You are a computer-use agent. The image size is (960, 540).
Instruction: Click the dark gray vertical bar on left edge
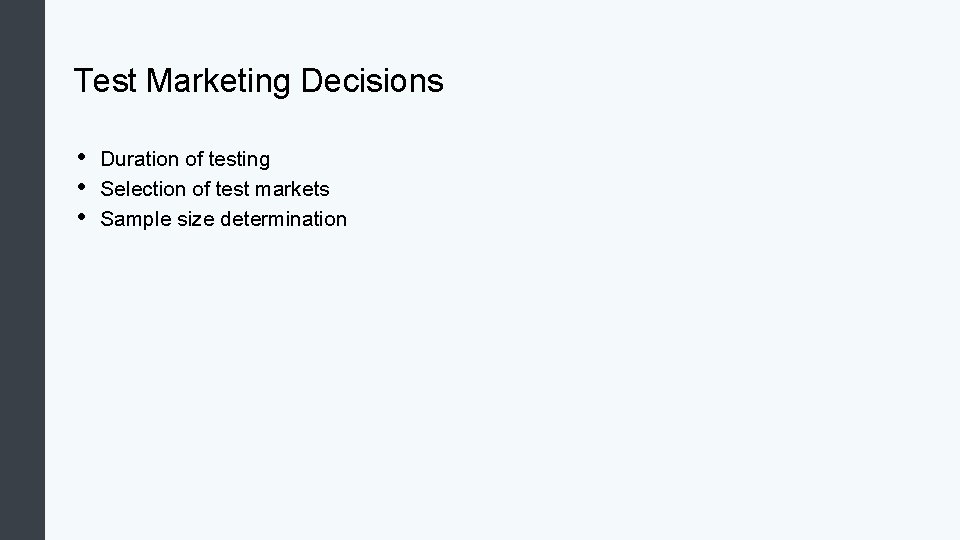pyautogui.click(x=22, y=270)
